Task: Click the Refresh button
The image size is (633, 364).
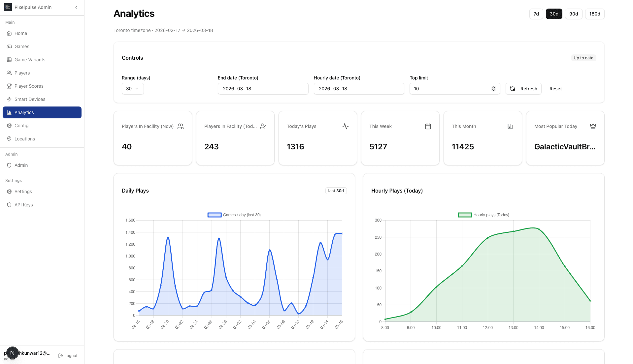Action: (523, 89)
